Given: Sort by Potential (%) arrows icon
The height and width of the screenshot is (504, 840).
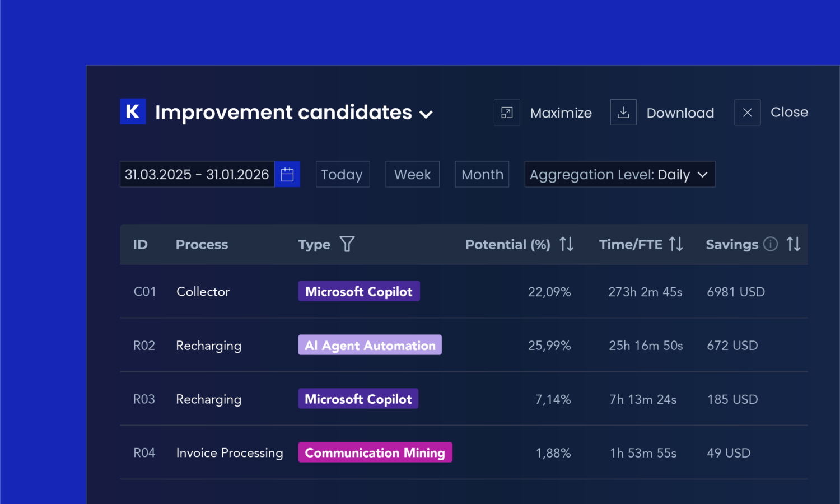Looking at the screenshot, I should coord(567,244).
